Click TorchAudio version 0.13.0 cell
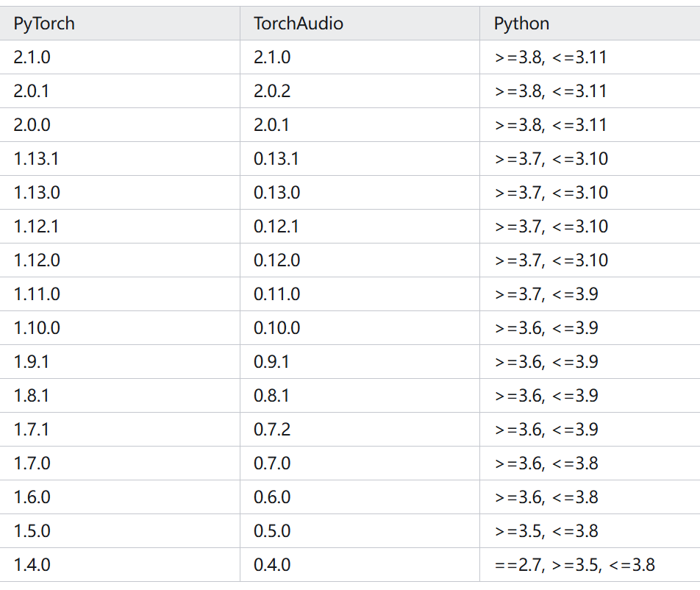The width and height of the screenshot is (700, 590). tap(360, 193)
